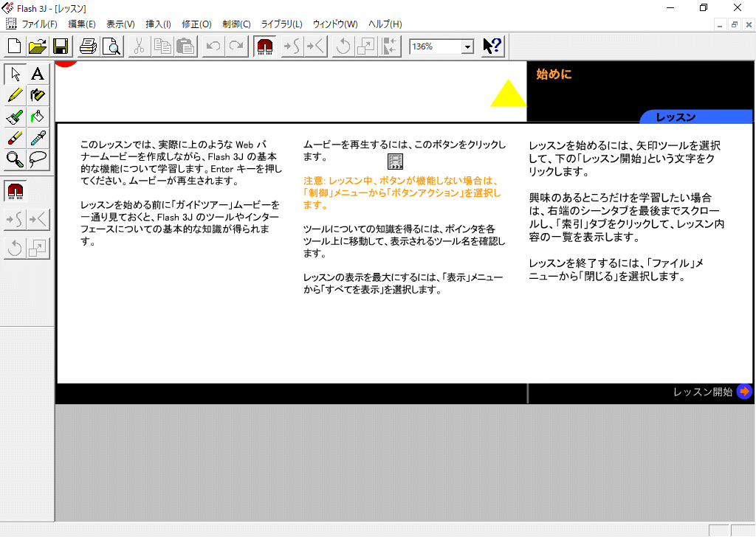Select the Paint Bucket tool

38,117
